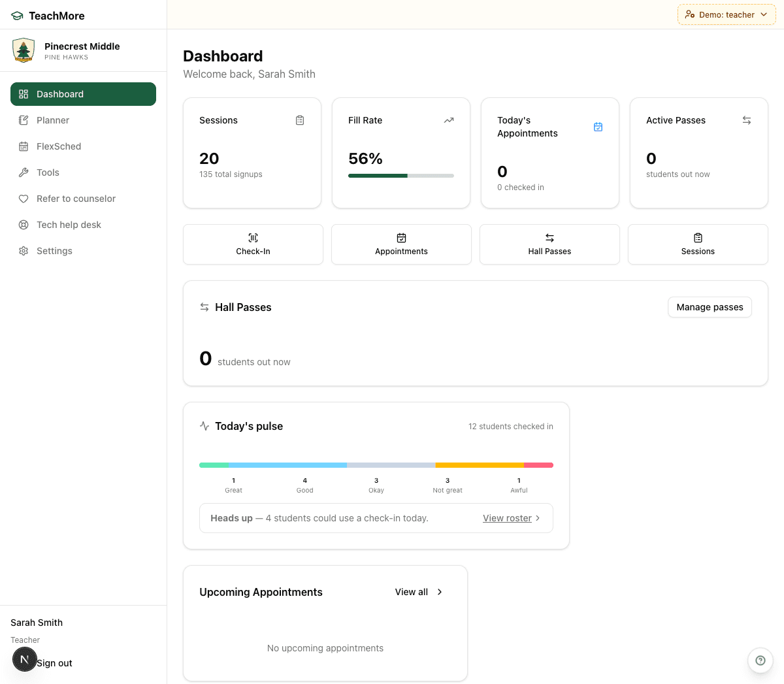Click the trending arrow icon on Fill Rate card
784x684 pixels.
[x=449, y=120]
